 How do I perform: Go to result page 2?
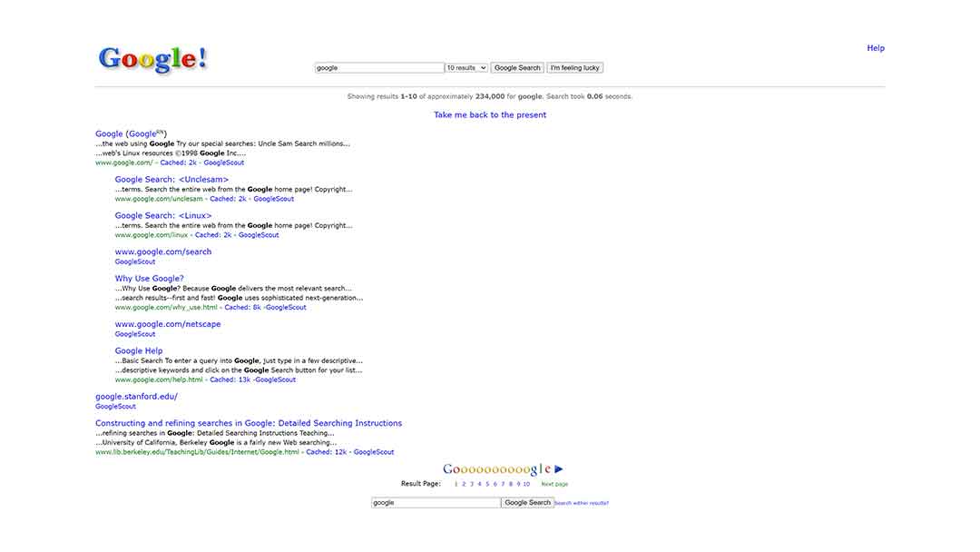464,484
